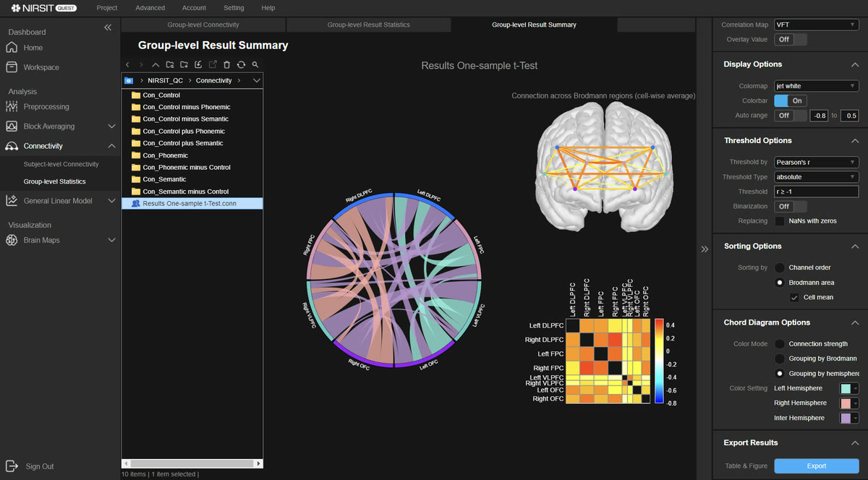The image size is (868, 480).
Task: Open file search with magnifier icon
Action: (x=255, y=64)
